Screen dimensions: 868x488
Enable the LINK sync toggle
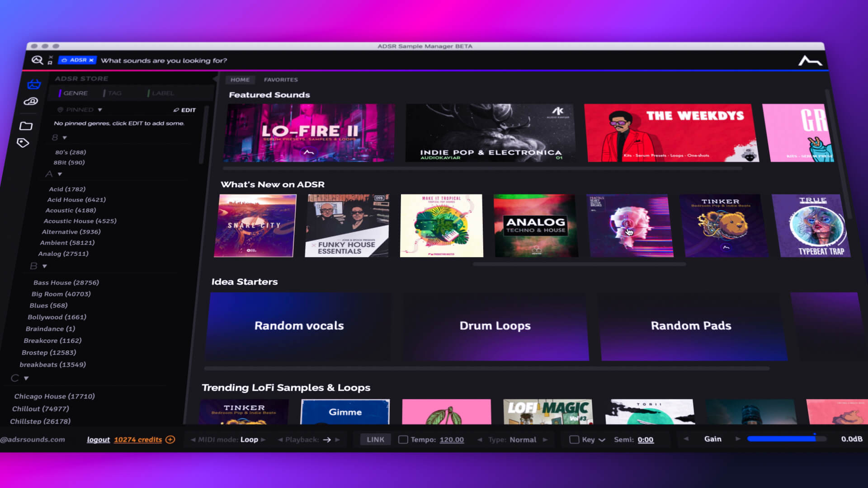[x=376, y=439]
